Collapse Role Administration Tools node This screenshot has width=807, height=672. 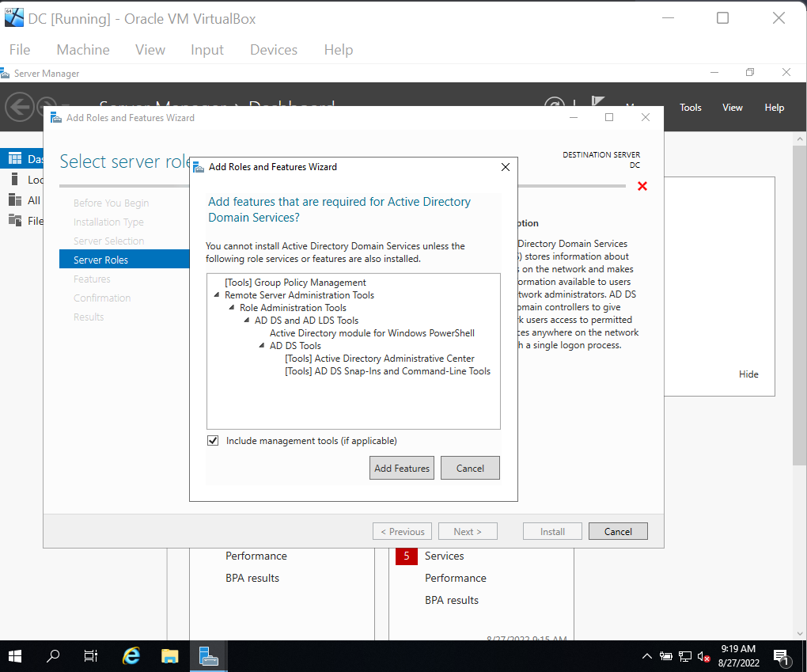pyautogui.click(x=232, y=307)
